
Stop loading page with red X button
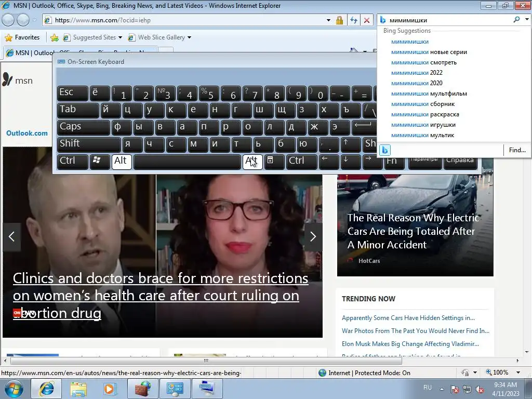(367, 20)
